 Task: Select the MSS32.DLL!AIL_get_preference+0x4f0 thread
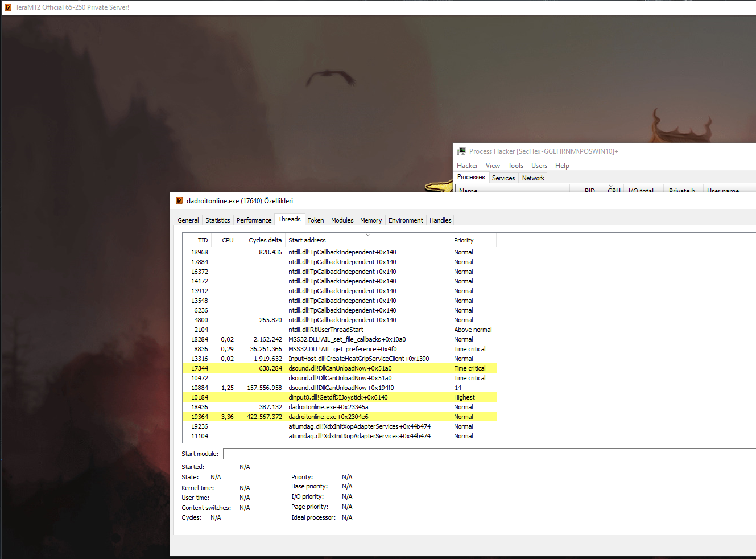click(340, 349)
